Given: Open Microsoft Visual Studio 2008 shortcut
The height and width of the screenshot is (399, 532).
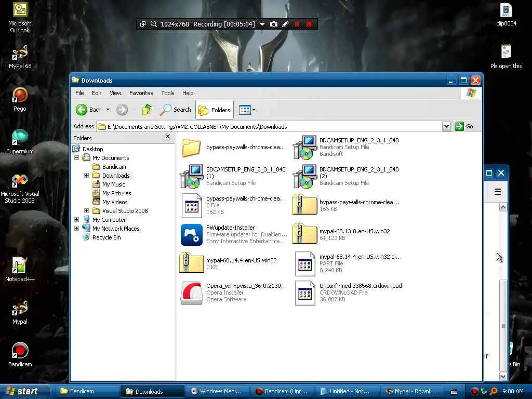Looking at the screenshot, I should pos(20,188).
